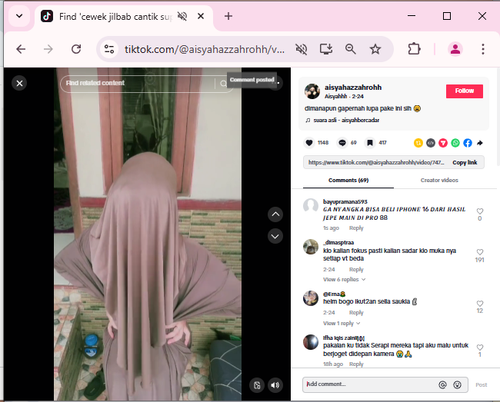The image size is (500, 402).
Task: Like _dimasptraa's comment
Action: tap(480, 252)
